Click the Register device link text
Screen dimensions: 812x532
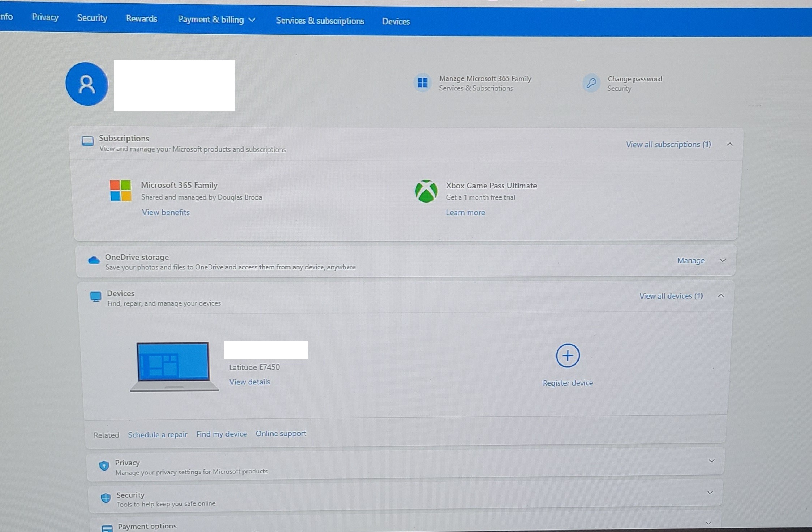coord(568,383)
